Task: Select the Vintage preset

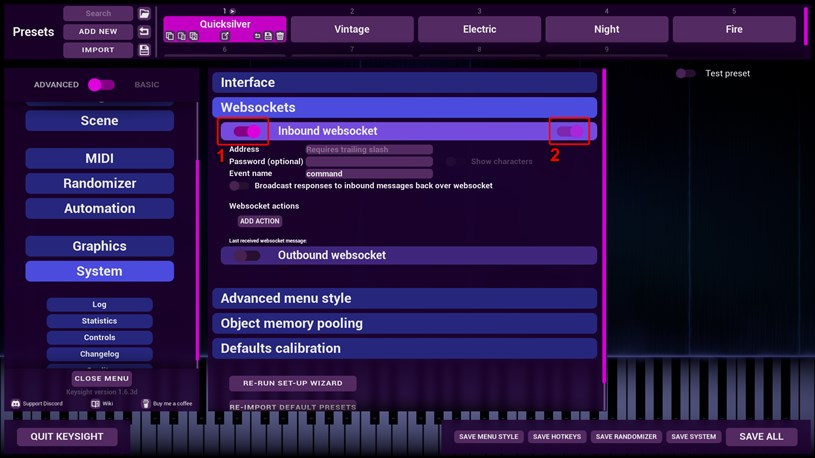Action: (x=352, y=29)
